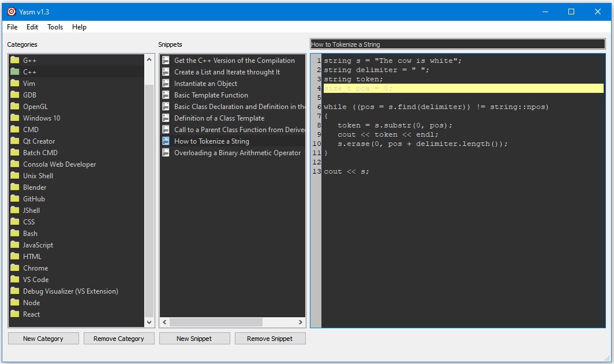Click the New Category button
This screenshot has width=614, height=364.
coord(43,339)
